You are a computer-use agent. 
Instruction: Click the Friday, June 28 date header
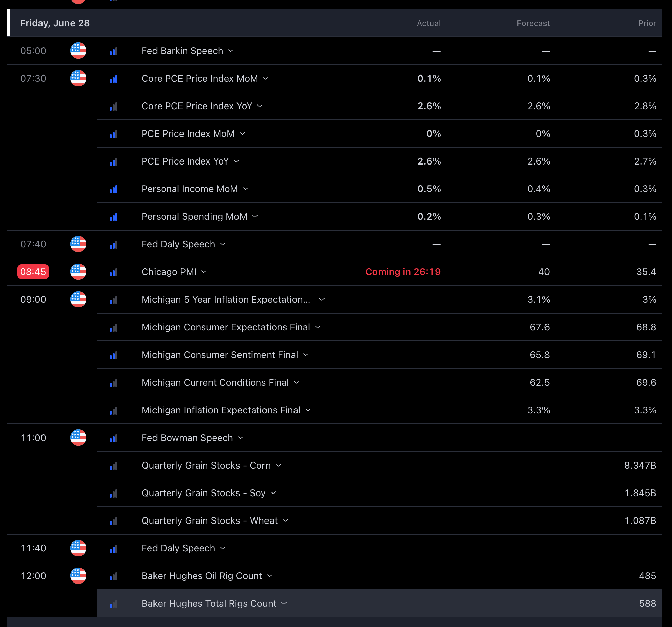tap(55, 23)
